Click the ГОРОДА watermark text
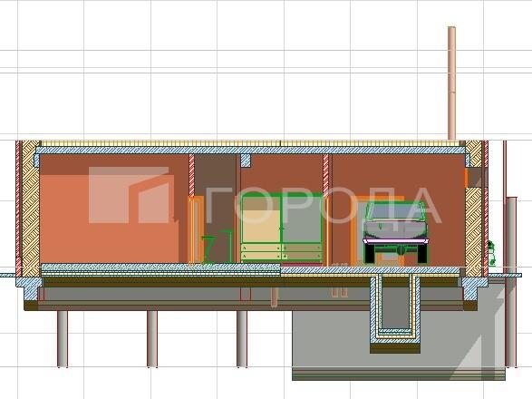This screenshot has height=399, width=532. pos(324,206)
